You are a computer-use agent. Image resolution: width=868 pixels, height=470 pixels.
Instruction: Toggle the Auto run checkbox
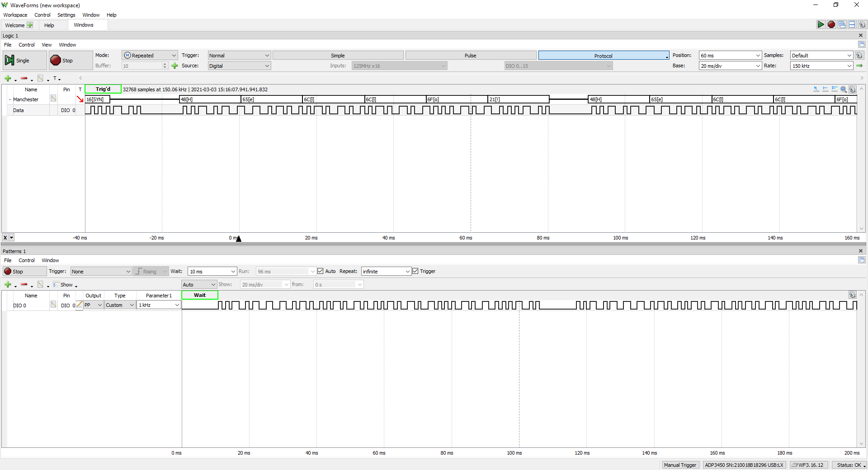coord(321,271)
